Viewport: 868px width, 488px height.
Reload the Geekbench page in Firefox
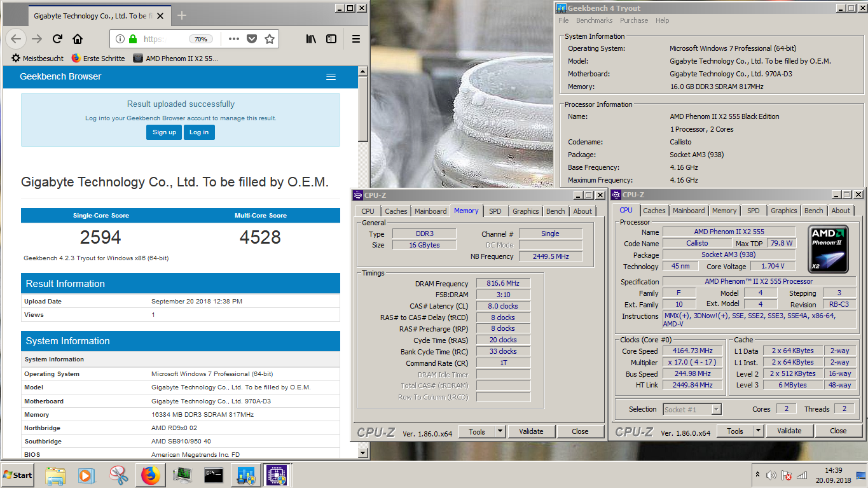point(57,39)
